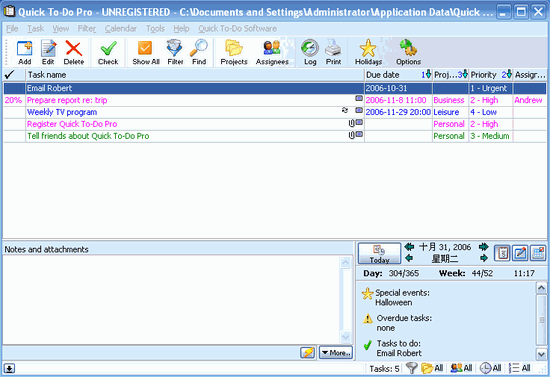Click the attachment paperclip on the Register Quick To-Do Pro row
The image size is (550, 377).
(x=351, y=123)
